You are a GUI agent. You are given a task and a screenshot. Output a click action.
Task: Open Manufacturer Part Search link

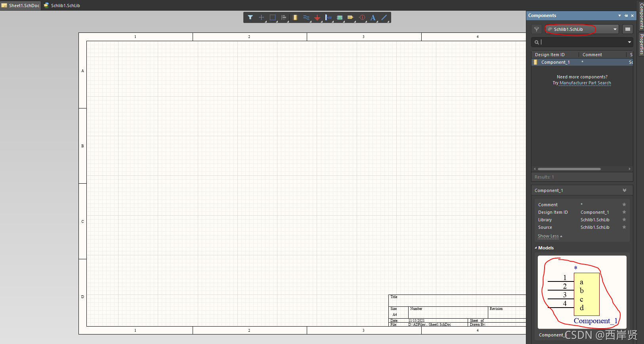pos(585,83)
